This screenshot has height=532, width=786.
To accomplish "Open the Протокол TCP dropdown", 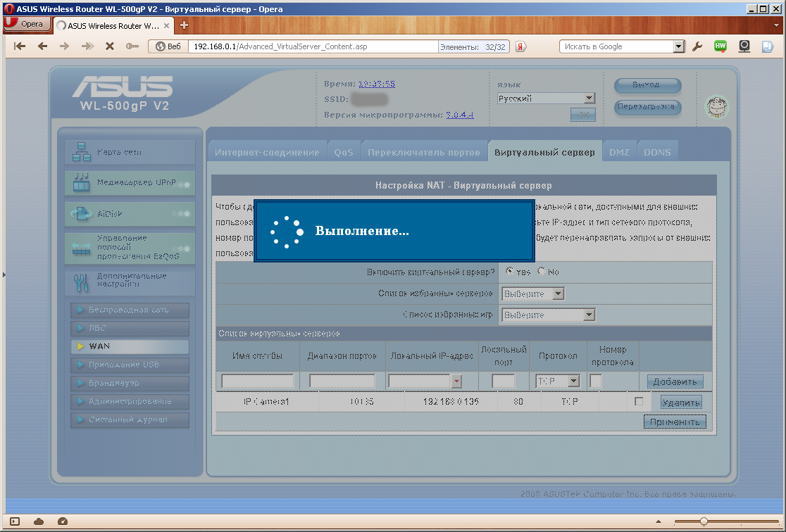I will (x=557, y=381).
